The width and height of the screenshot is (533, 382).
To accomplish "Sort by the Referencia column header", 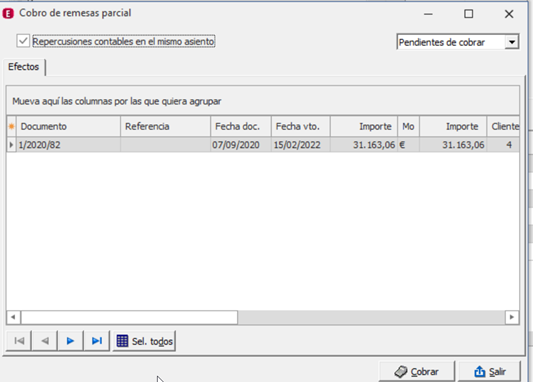I will (166, 126).
